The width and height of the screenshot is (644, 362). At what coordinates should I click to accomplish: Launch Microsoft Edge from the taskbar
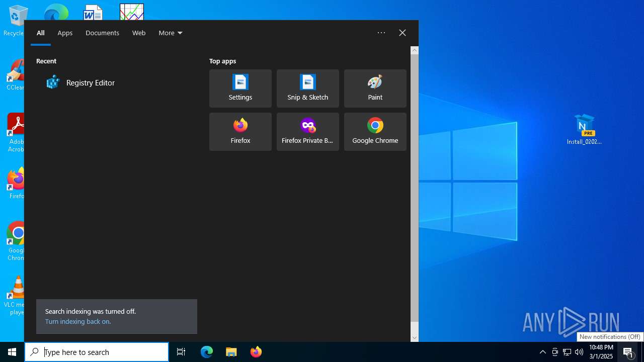point(207,352)
